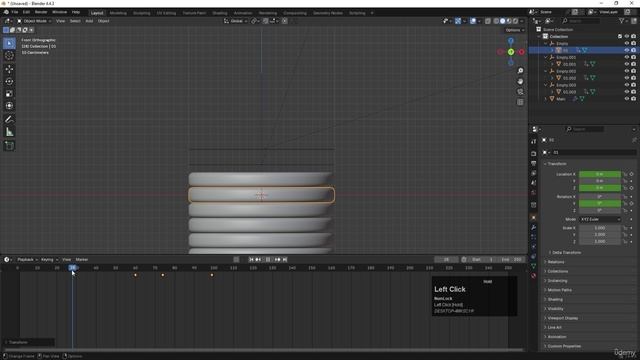The image size is (640, 360).
Task: Click the green Y axis gizmo ball
Action: [511, 52]
